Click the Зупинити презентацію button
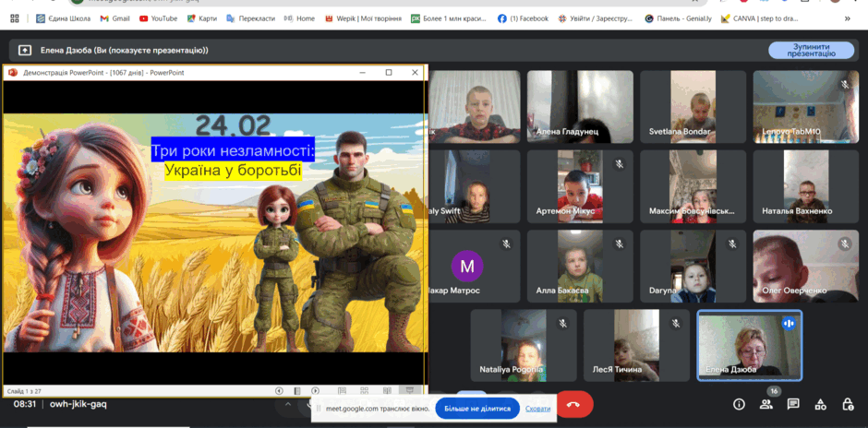868x428 pixels. pyautogui.click(x=811, y=51)
